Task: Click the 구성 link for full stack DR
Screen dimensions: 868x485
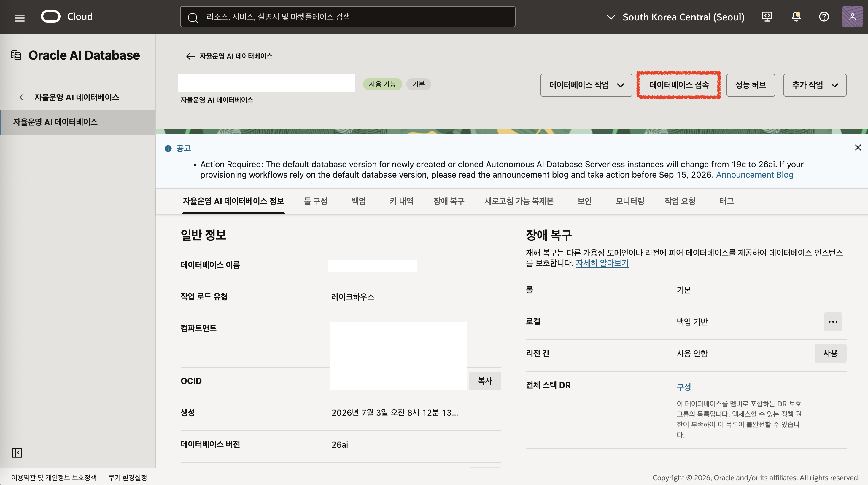Action: 684,387
